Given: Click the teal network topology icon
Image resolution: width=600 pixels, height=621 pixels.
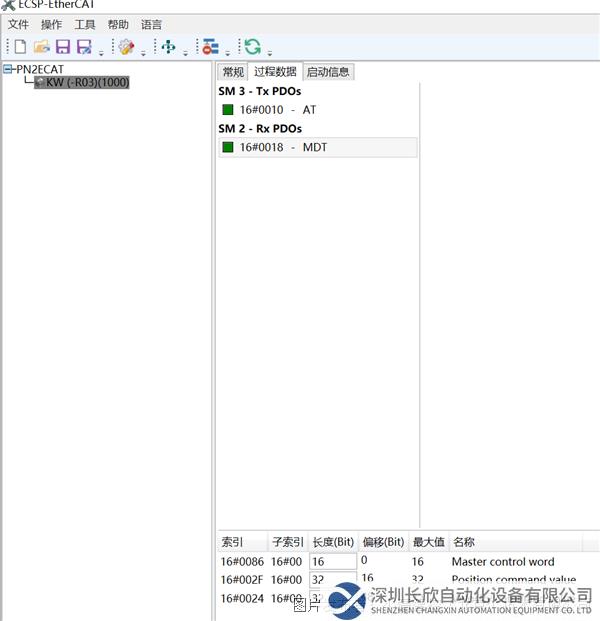Looking at the screenshot, I should click(168, 47).
